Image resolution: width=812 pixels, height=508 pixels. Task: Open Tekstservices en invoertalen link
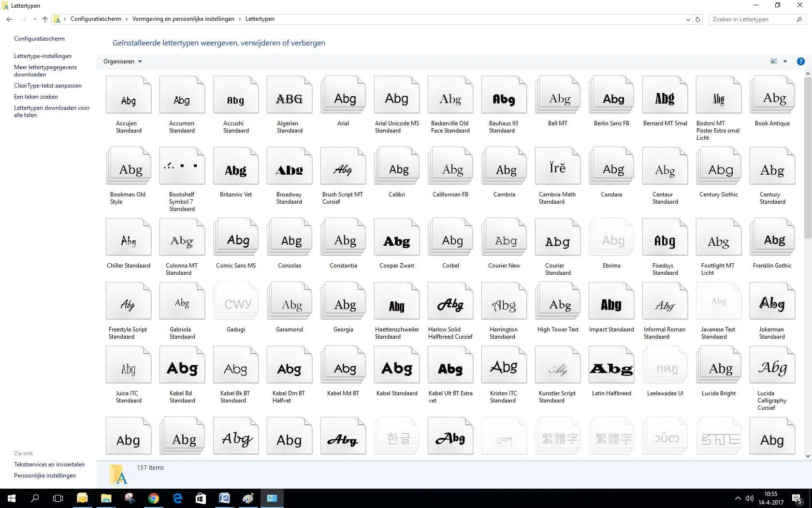pyautogui.click(x=49, y=464)
